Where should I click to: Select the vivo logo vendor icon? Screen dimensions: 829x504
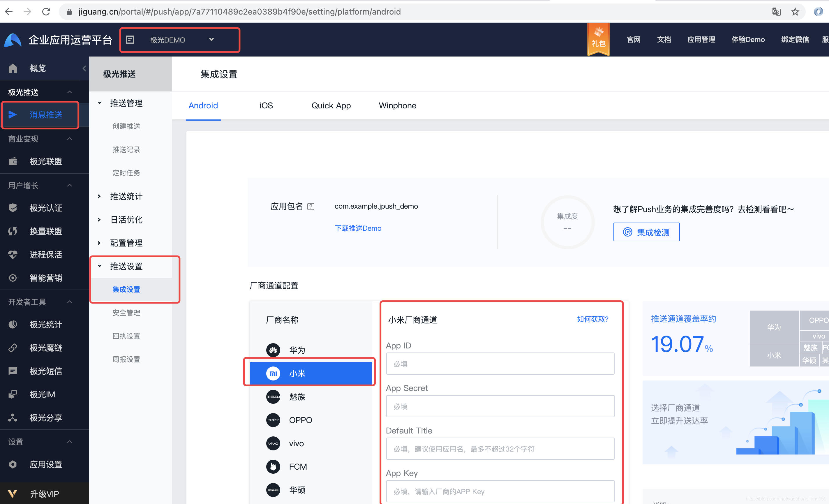pos(273,443)
